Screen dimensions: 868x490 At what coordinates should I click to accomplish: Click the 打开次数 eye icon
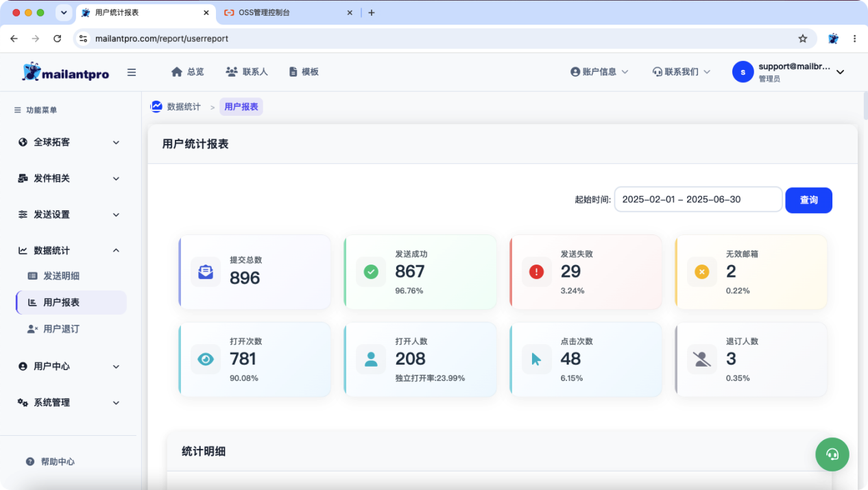206,359
